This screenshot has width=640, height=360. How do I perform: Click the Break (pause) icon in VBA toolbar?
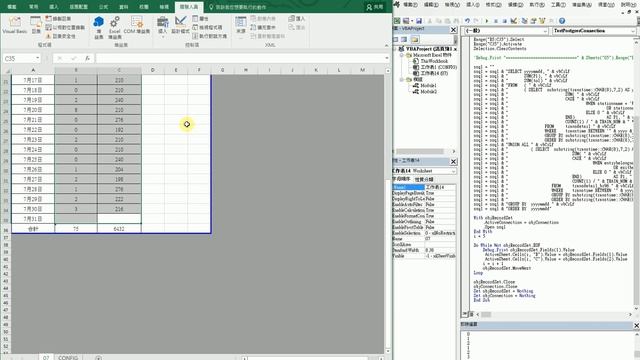pos(496,20)
